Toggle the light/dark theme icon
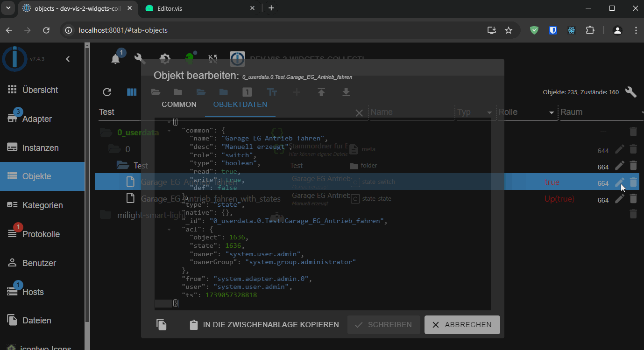Image resolution: width=644 pixels, height=350 pixels. point(165,59)
